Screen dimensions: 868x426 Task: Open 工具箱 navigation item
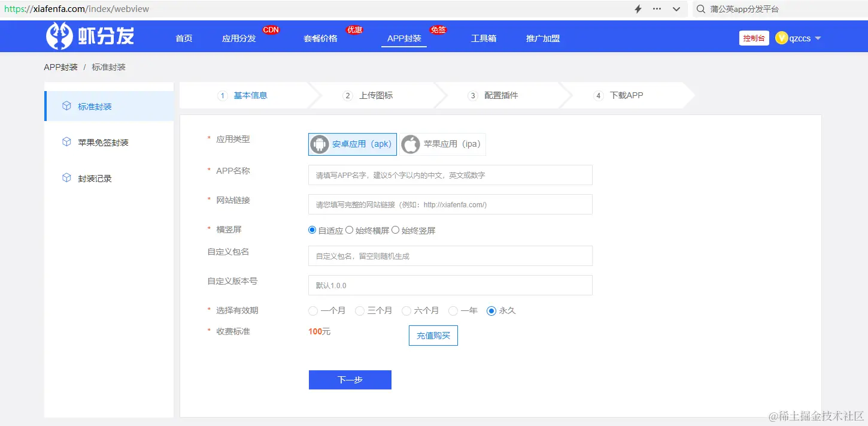tap(484, 38)
